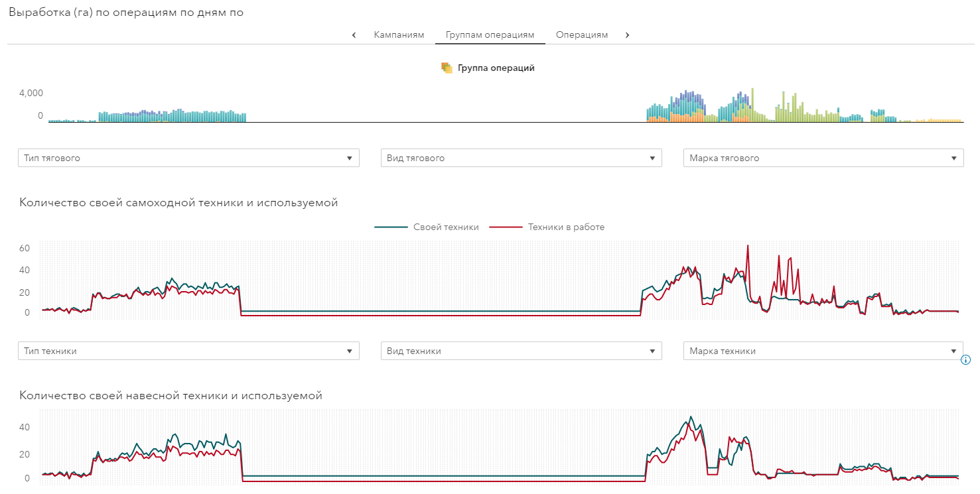Switch to the Кампаниям tab
Image resolution: width=980 pixels, height=494 pixels.
399,35
